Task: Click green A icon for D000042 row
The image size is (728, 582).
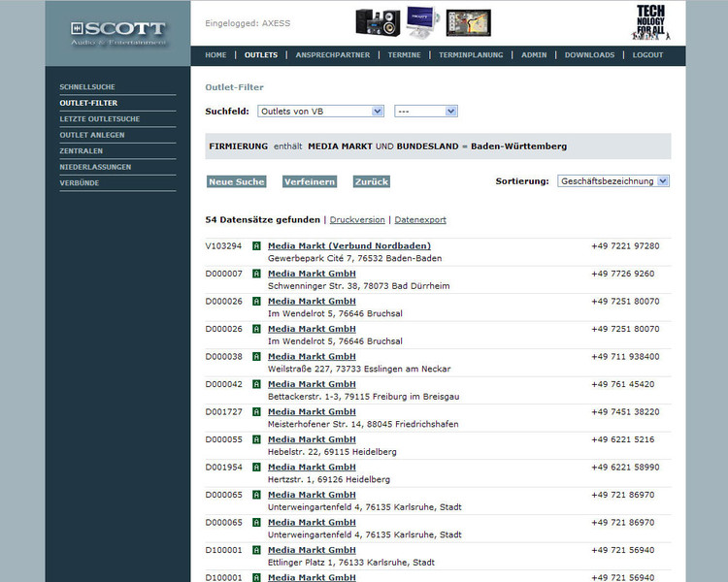Action: click(x=256, y=384)
